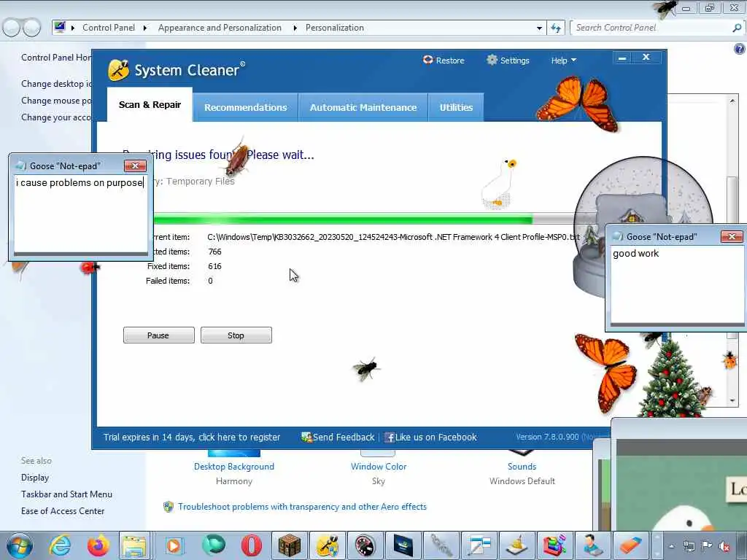747x560 pixels.
Task: Click the Version 7.8.0.900 text
Action: coord(547,437)
